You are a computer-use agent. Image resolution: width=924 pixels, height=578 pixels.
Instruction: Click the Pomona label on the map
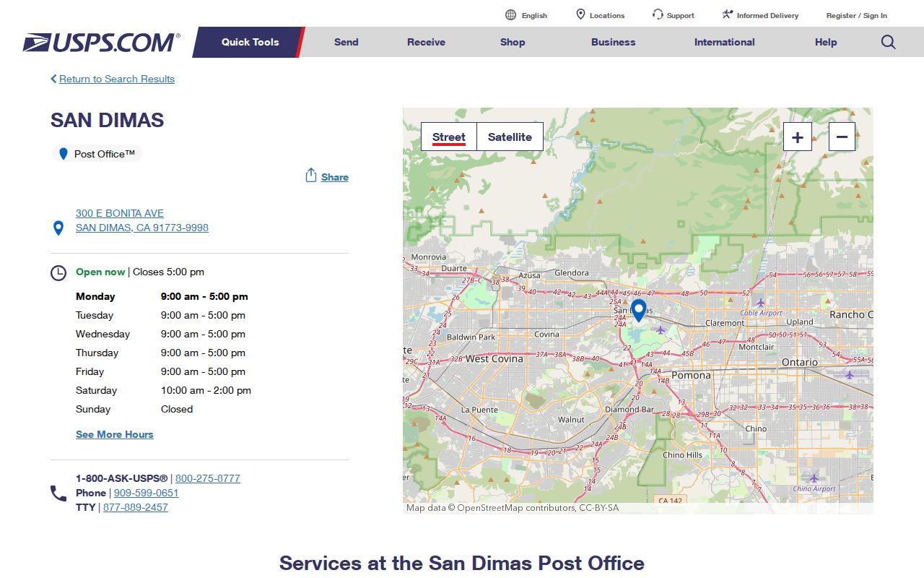691,375
